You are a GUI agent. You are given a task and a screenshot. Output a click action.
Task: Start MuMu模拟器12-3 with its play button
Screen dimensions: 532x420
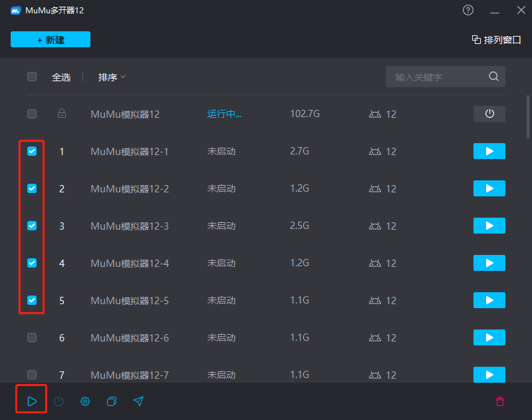pyautogui.click(x=489, y=226)
